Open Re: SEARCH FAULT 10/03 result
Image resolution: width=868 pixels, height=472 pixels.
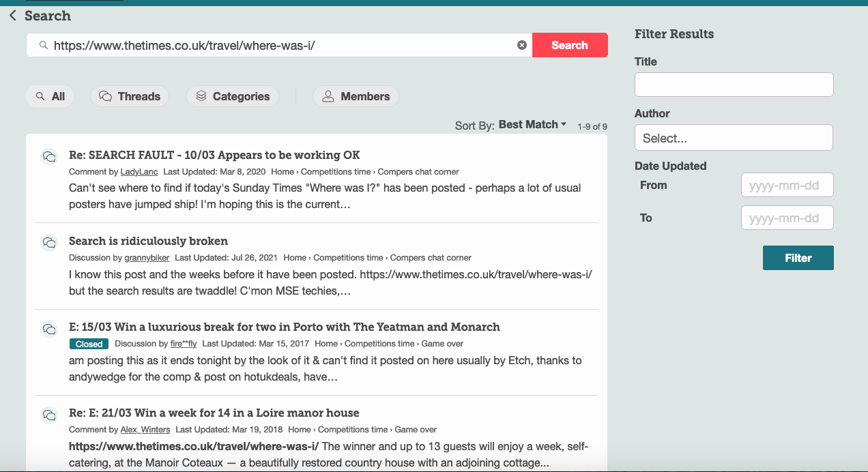tap(214, 155)
